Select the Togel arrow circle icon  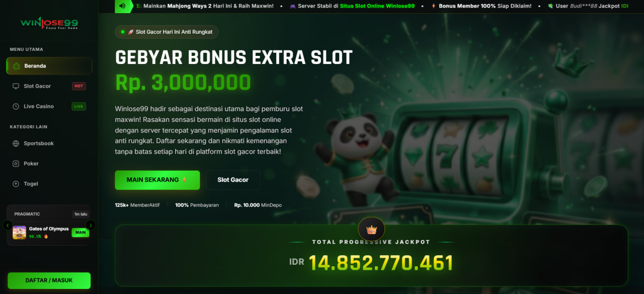coord(16,184)
